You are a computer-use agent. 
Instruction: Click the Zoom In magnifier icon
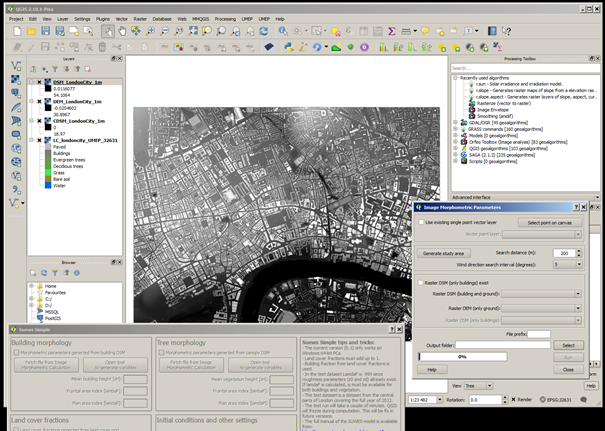(x=150, y=31)
